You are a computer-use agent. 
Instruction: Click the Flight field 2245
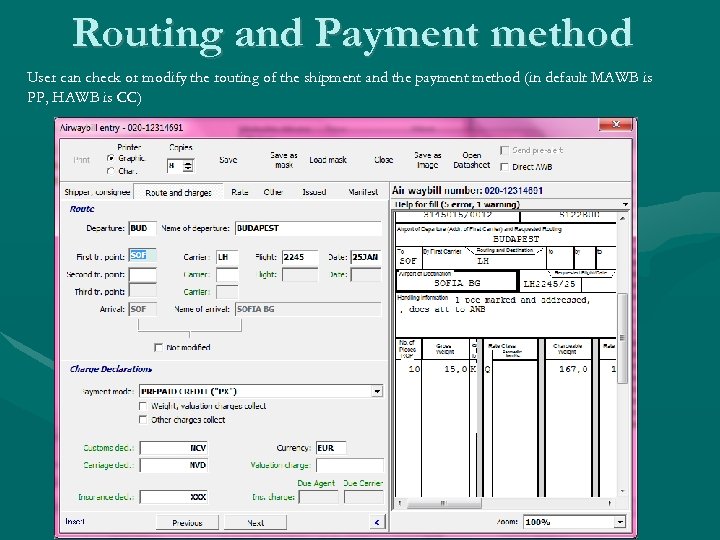tap(300, 257)
